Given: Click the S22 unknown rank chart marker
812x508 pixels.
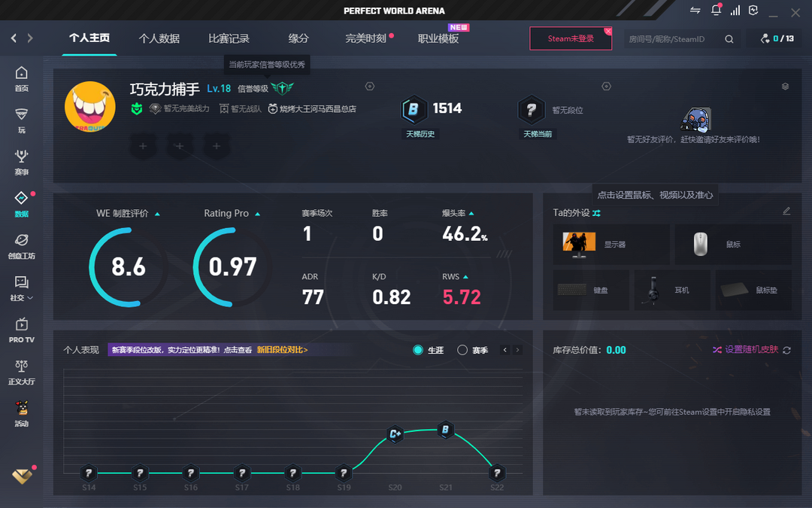Looking at the screenshot, I should click(x=497, y=473).
